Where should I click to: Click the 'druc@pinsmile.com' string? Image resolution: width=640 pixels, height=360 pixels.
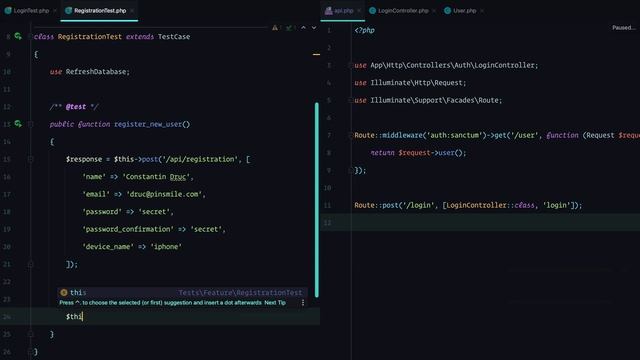pyautogui.click(x=164, y=194)
